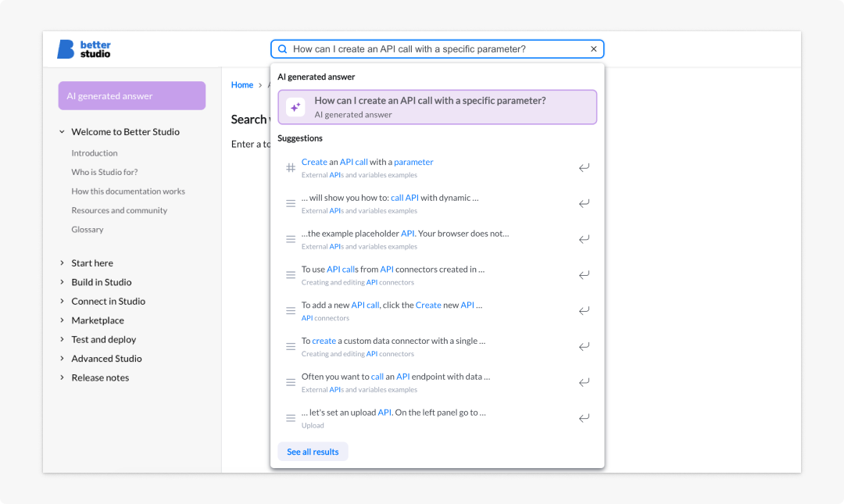844x504 pixels.
Task: Click the search magnifier icon
Action: pos(283,49)
